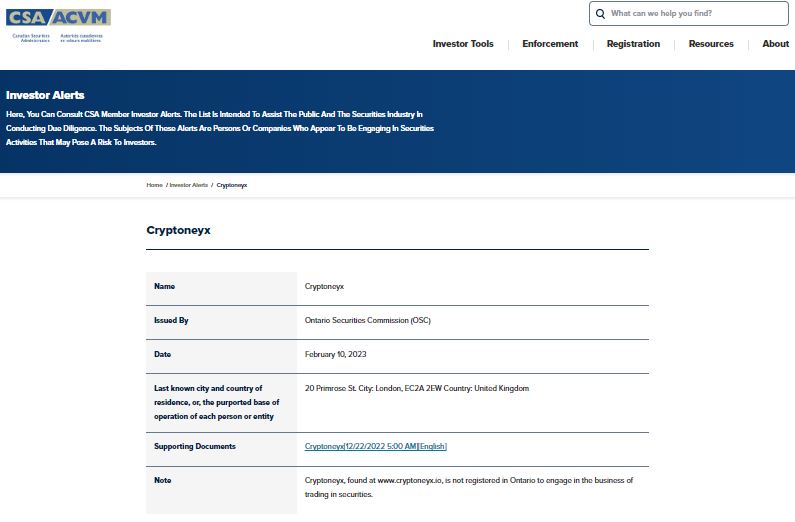
Task: Click the Supporting Documents label
Action: tap(195, 446)
